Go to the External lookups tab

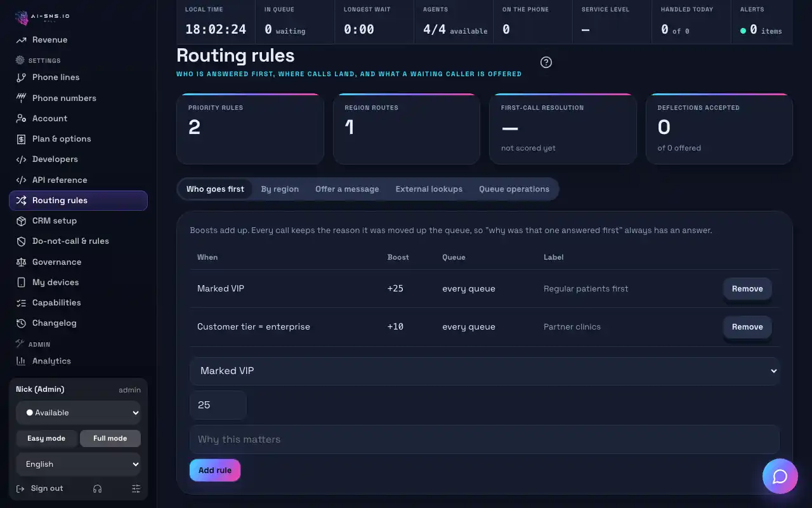(x=429, y=189)
